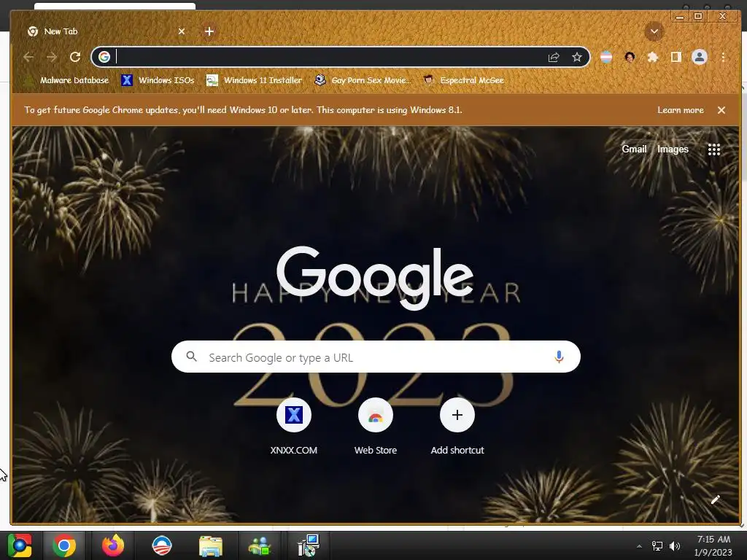The width and height of the screenshot is (747, 560).
Task: Select the New Tab tab
Action: pyautogui.click(x=106, y=31)
